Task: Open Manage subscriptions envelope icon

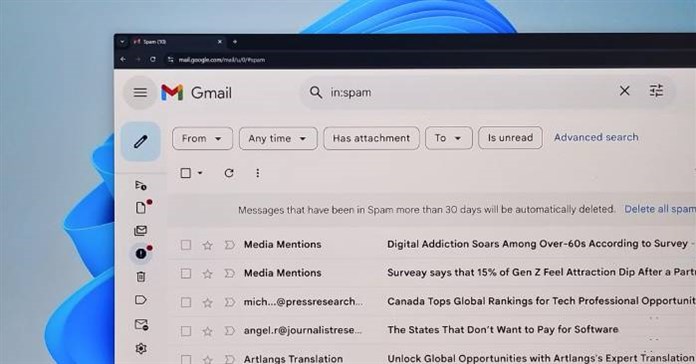Action: coord(141,324)
